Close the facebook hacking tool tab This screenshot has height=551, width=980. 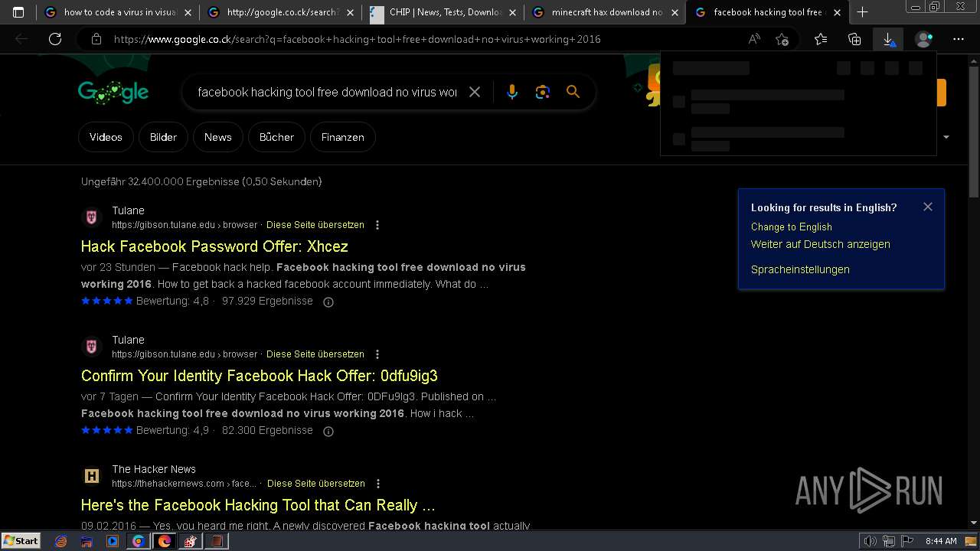click(837, 12)
